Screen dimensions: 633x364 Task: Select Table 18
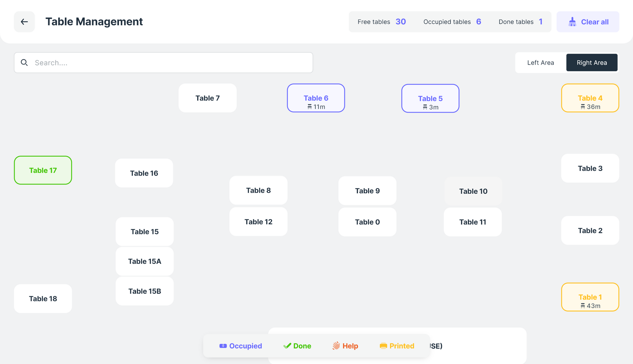pos(43,298)
